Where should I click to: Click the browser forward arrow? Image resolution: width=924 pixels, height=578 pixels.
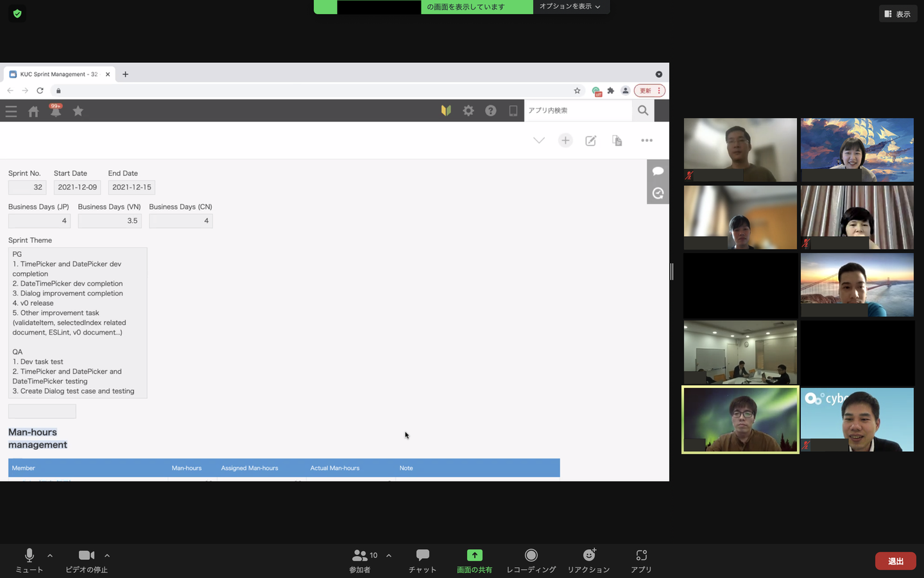[x=25, y=91]
